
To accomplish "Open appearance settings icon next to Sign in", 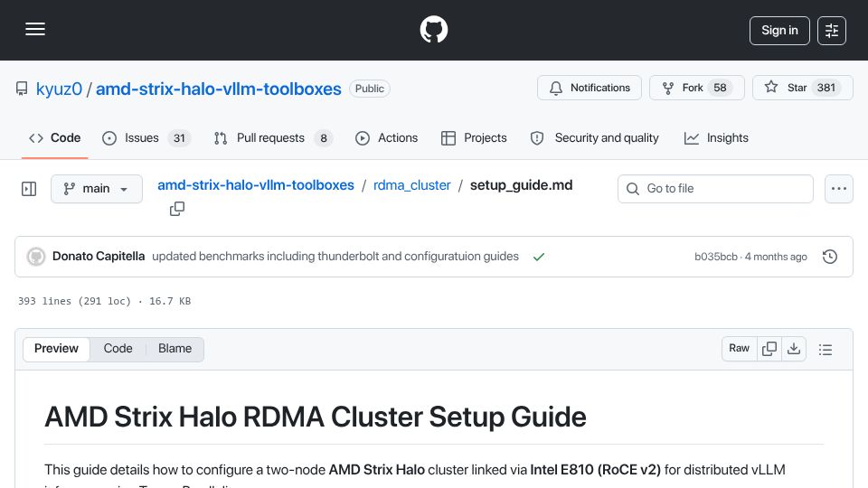I will tap(832, 31).
